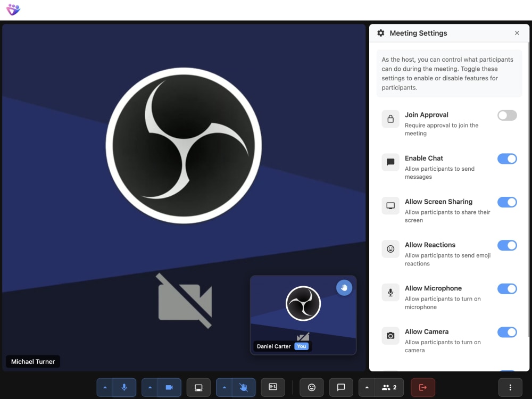The height and width of the screenshot is (399, 532).
Task: Click 'Require approval to join the meeting' text
Action: [442, 129]
